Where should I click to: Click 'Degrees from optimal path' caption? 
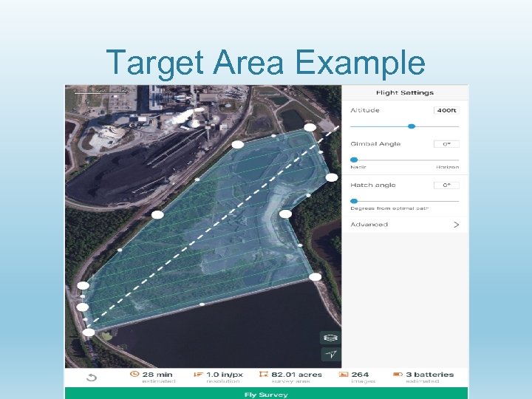[x=389, y=208]
